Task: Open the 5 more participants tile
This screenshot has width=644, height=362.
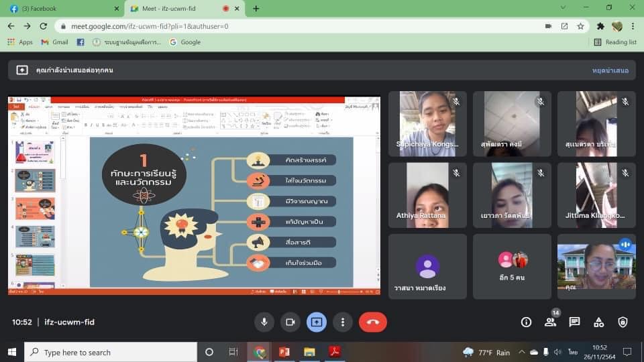Action: (512, 266)
